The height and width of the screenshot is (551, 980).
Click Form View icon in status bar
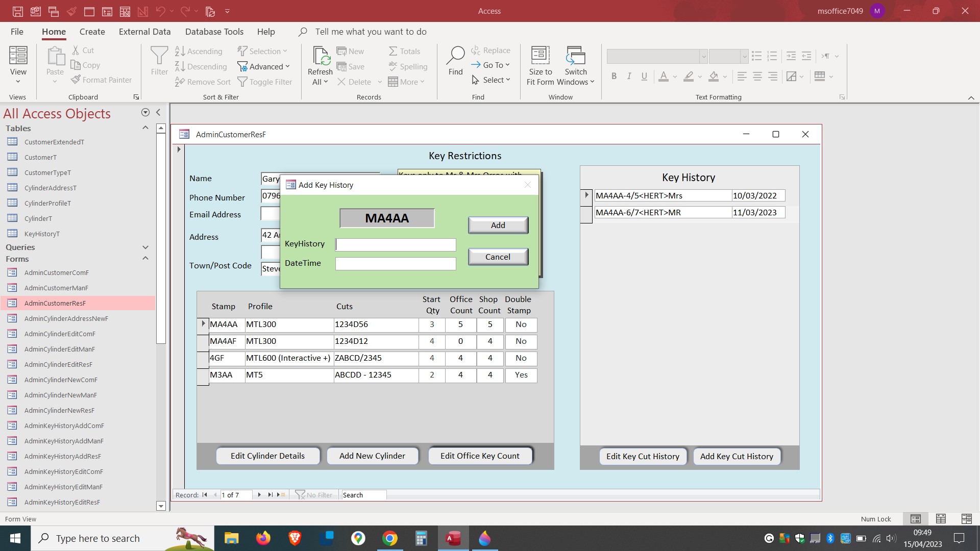tap(916, 519)
